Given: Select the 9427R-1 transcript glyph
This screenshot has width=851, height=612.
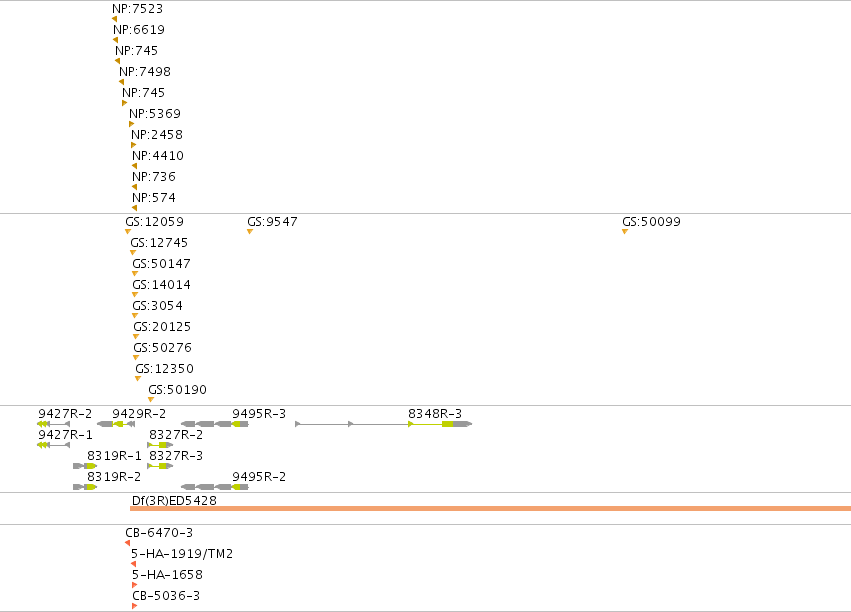Looking at the screenshot, I should [x=54, y=445].
